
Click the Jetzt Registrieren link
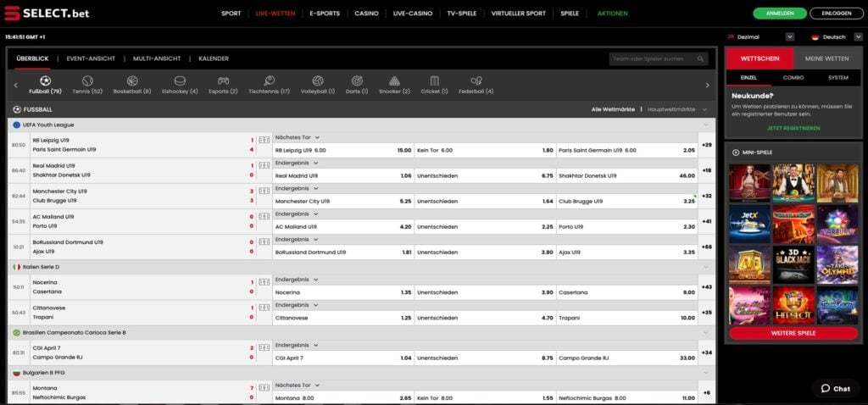tap(793, 128)
